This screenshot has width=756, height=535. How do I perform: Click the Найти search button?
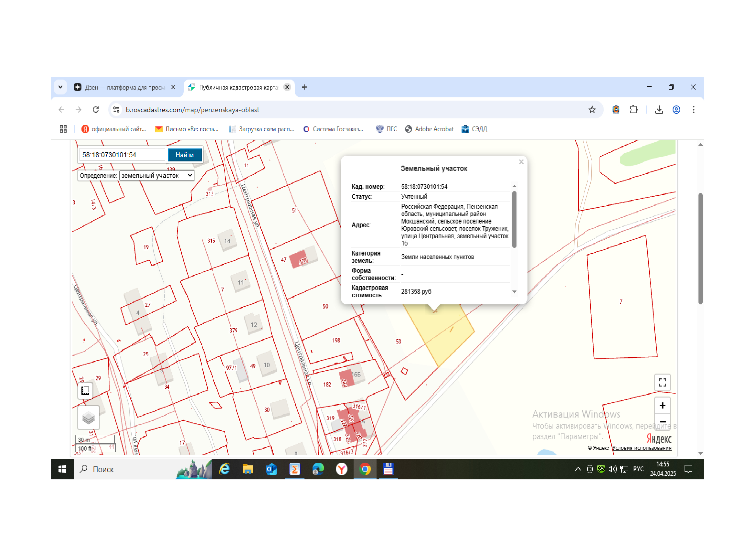point(185,155)
